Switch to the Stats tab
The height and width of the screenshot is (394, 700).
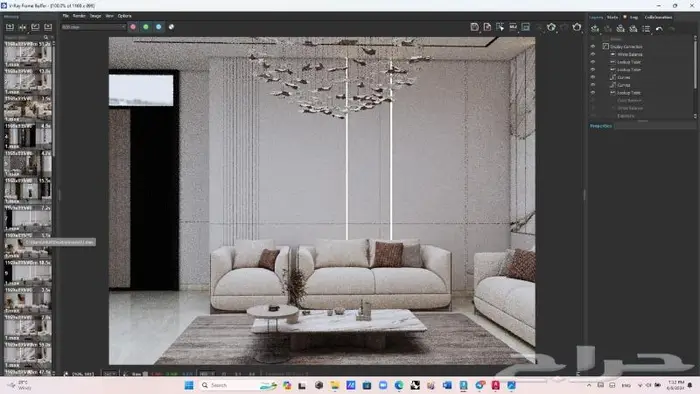click(x=612, y=17)
